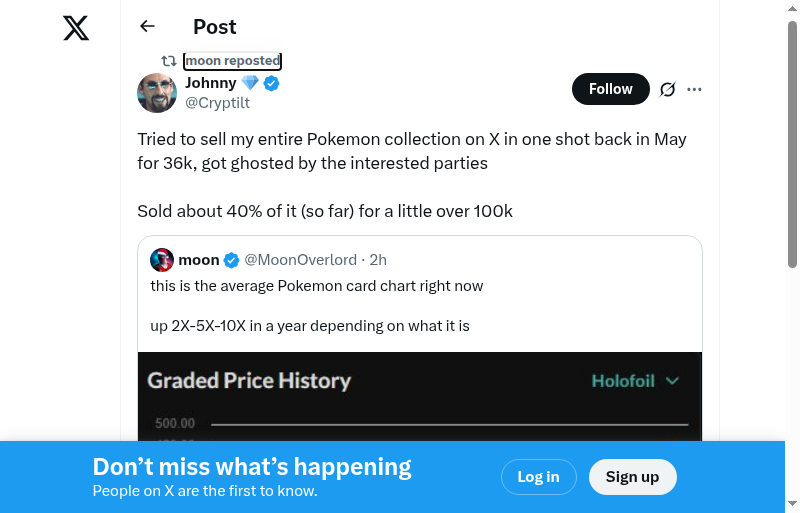Viewport: 800px width, 513px height.
Task: Open the @Cryptilt handle link
Action: 217,103
